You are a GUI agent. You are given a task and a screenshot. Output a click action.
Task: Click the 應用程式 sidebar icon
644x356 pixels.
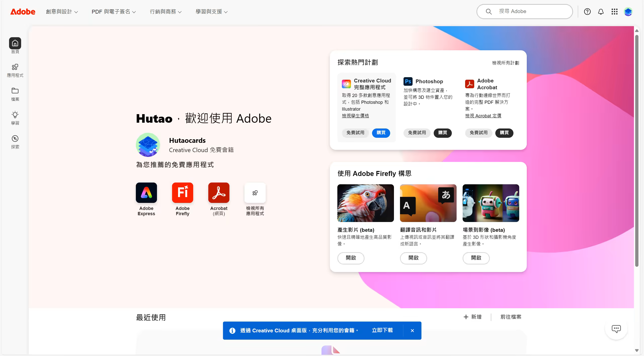pos(15,67)
